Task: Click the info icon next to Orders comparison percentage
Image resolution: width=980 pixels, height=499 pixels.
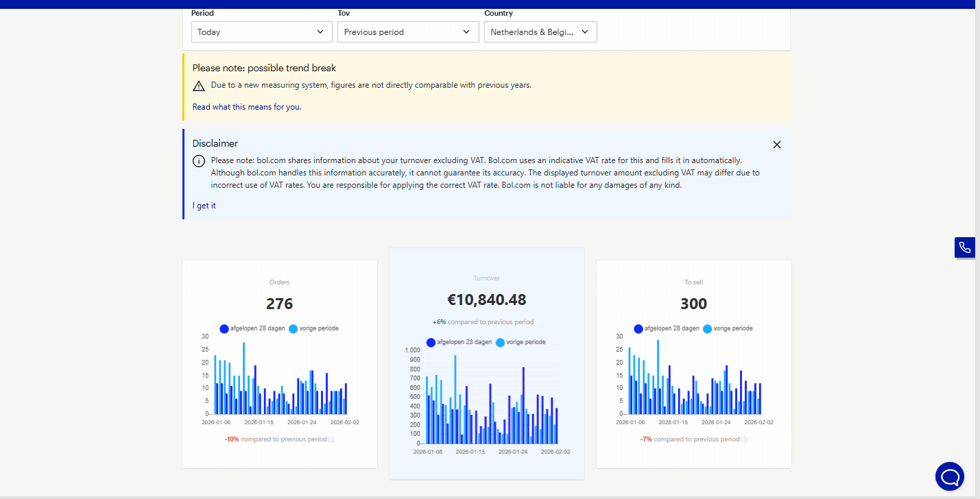Action: tap(332, 439)
